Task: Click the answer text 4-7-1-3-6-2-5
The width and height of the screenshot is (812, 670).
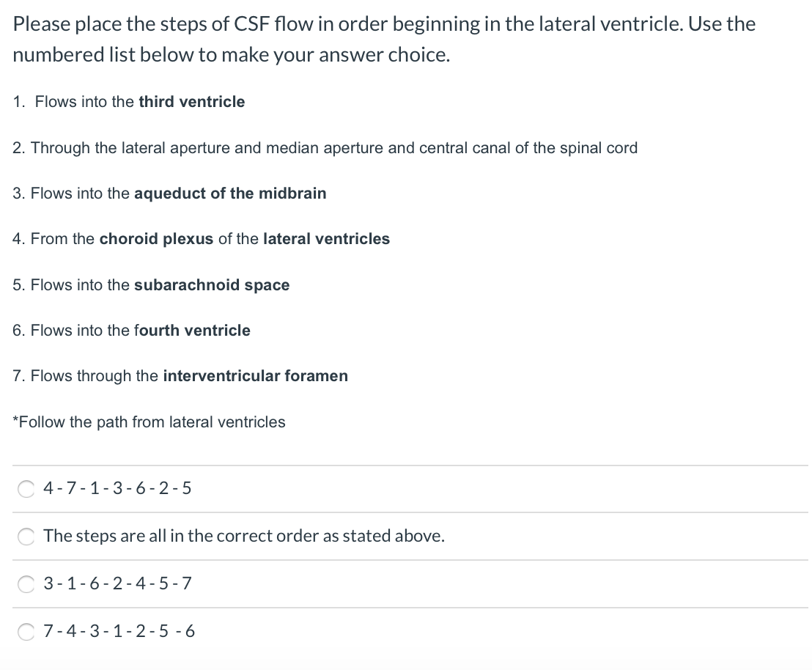Action: (x=117, y=488)
